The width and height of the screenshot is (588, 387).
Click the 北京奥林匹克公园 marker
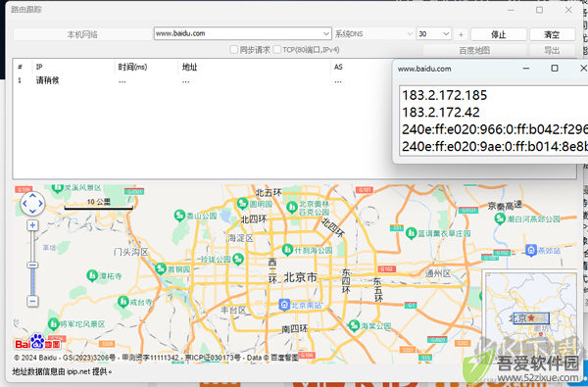tap(292, 207)
